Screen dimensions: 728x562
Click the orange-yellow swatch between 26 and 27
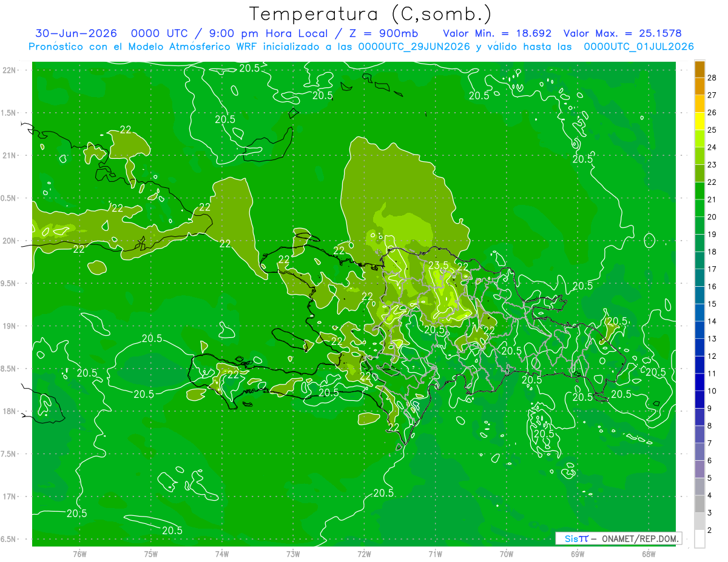coord(699,104)
